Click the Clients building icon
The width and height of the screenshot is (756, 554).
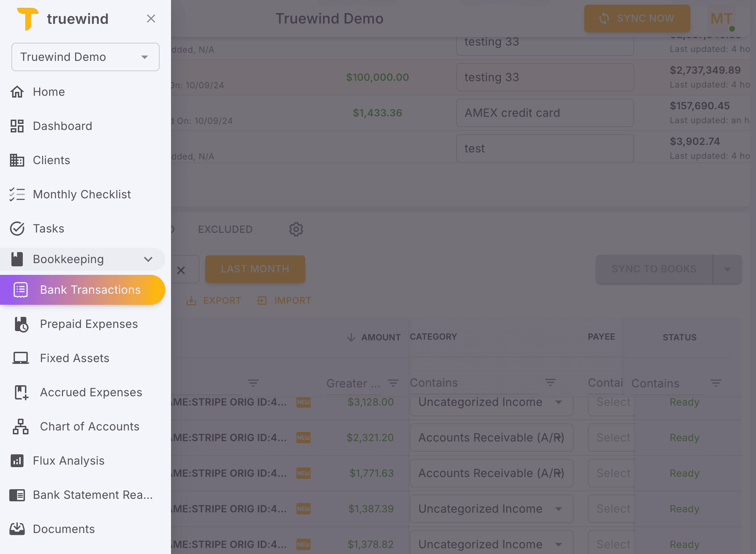pos(17,160)
